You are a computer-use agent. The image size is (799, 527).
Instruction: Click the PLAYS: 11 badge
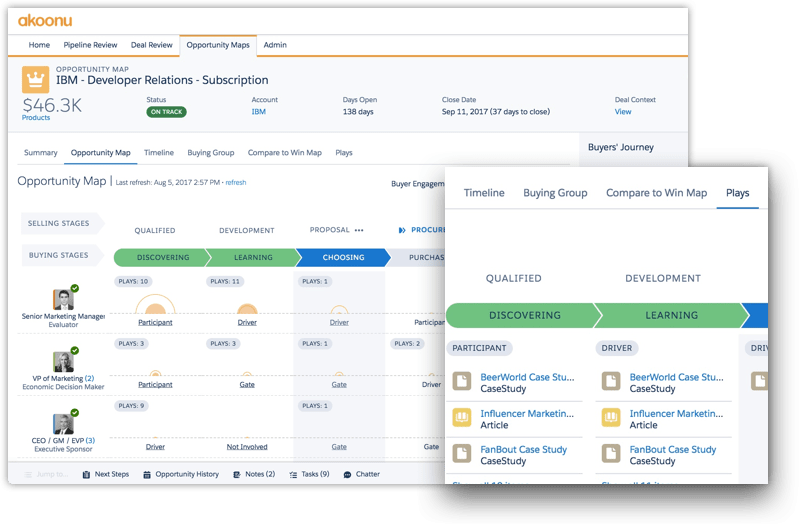pyautogui.click(x=225, y=282)
